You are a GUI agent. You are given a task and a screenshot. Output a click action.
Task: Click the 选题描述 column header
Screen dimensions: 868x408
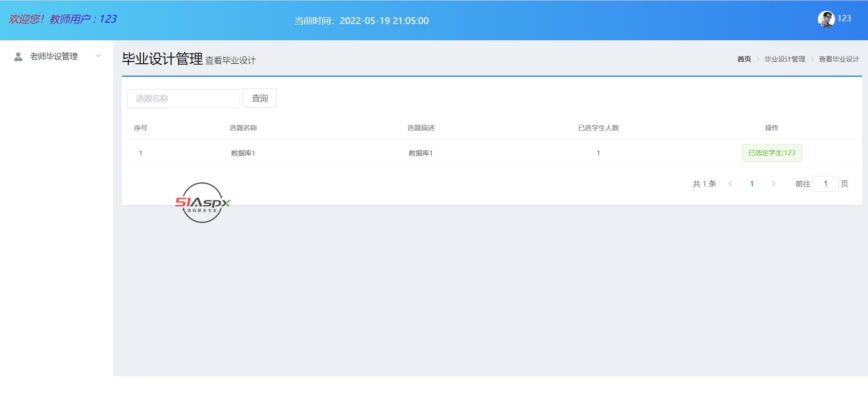421,128
